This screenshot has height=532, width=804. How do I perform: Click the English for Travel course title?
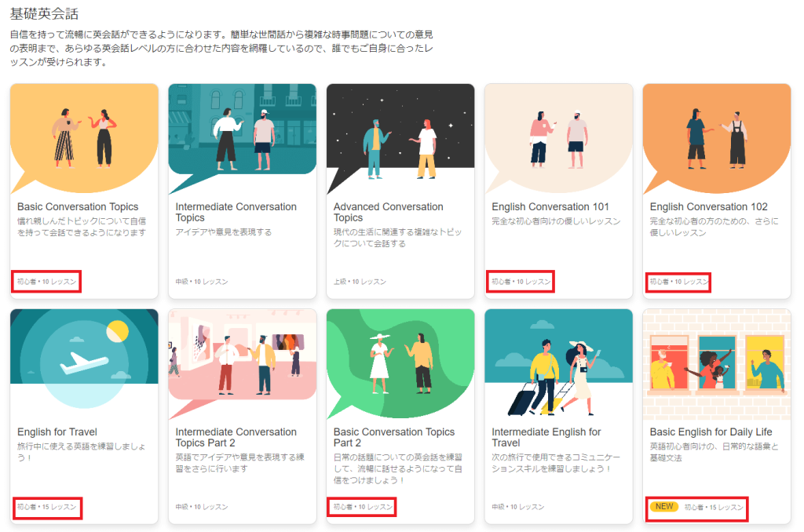click(57, 432)
